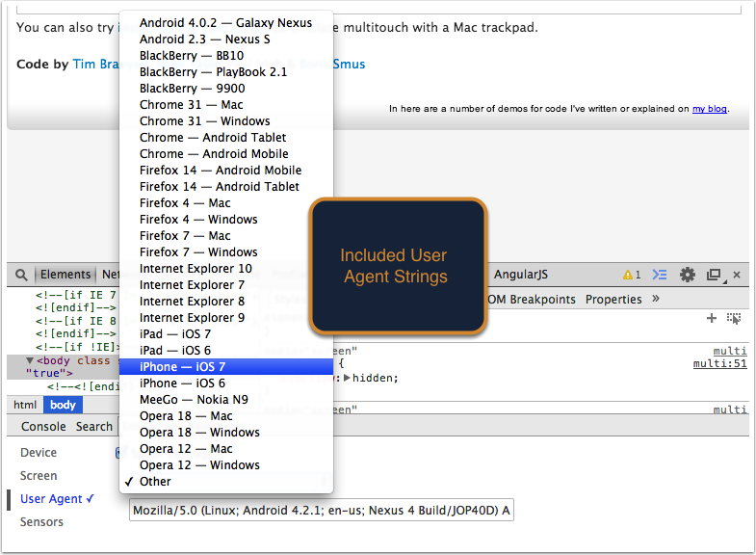Choose Opera 18 — Mac

[x=225, y=416]
